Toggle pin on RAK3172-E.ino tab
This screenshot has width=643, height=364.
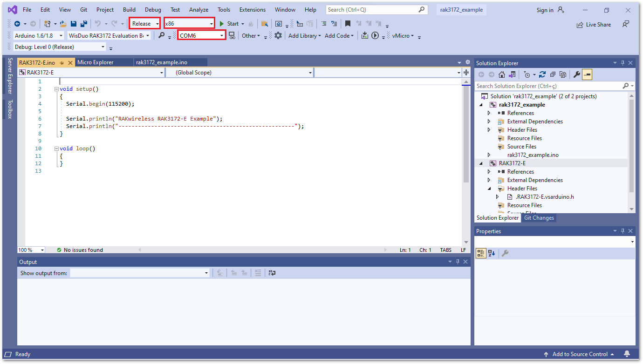pyautogui.click(x=62, y=63)
